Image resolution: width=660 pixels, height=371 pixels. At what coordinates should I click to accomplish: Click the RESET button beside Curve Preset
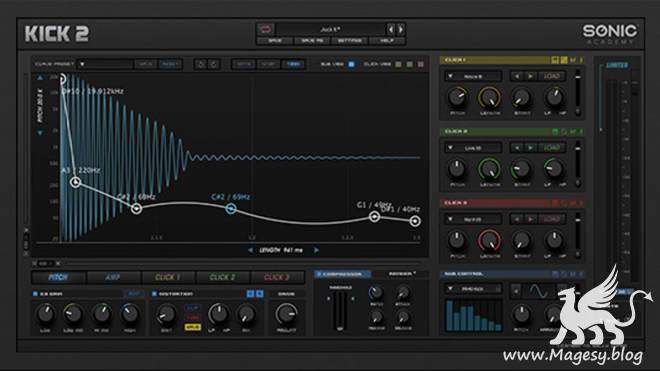pos(170,64)
